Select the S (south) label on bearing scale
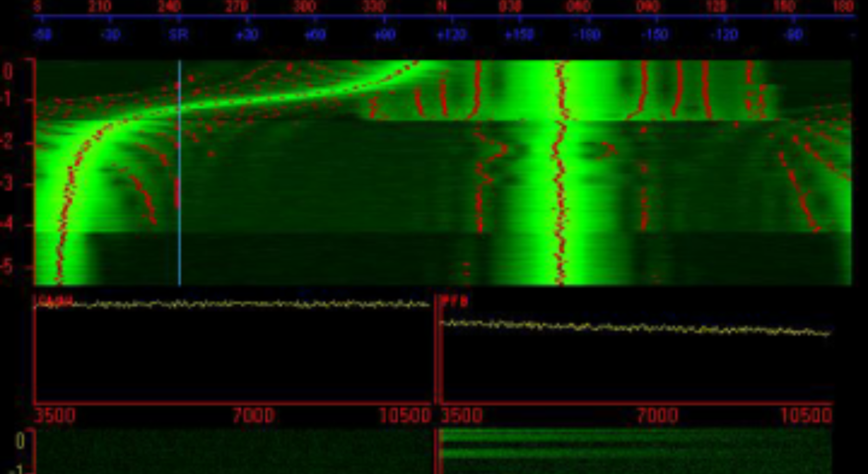The image size is (868, 474). [37, 7]
